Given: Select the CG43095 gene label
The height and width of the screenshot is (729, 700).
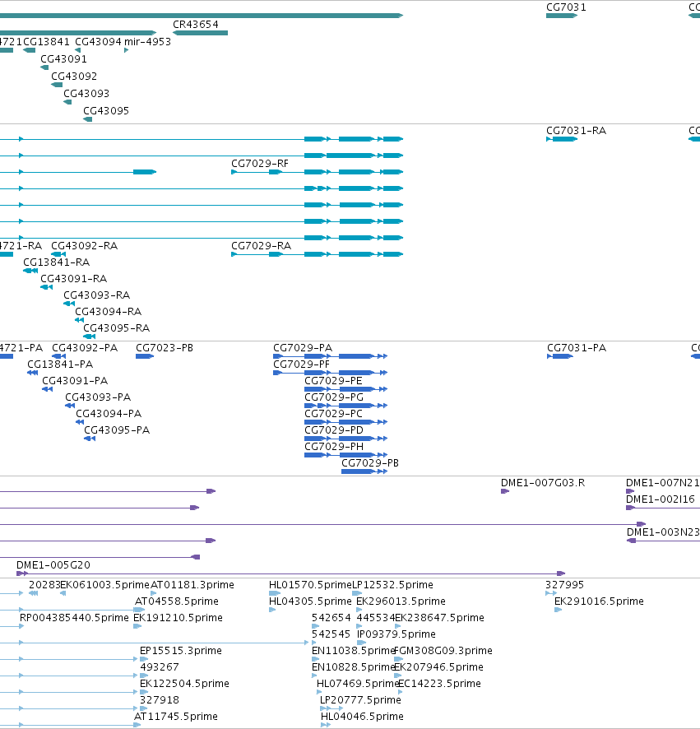Looking at the screenshot, I should 106,110.
